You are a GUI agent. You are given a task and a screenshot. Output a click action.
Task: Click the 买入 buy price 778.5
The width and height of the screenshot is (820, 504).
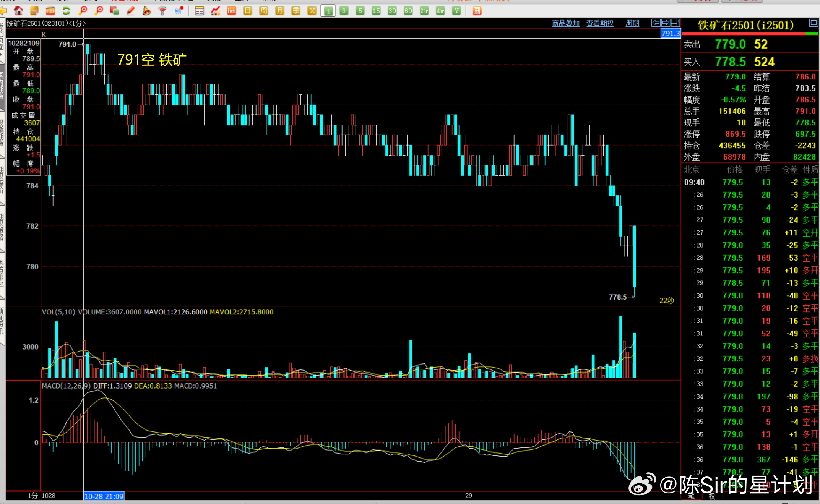click(x=731, y=62)
